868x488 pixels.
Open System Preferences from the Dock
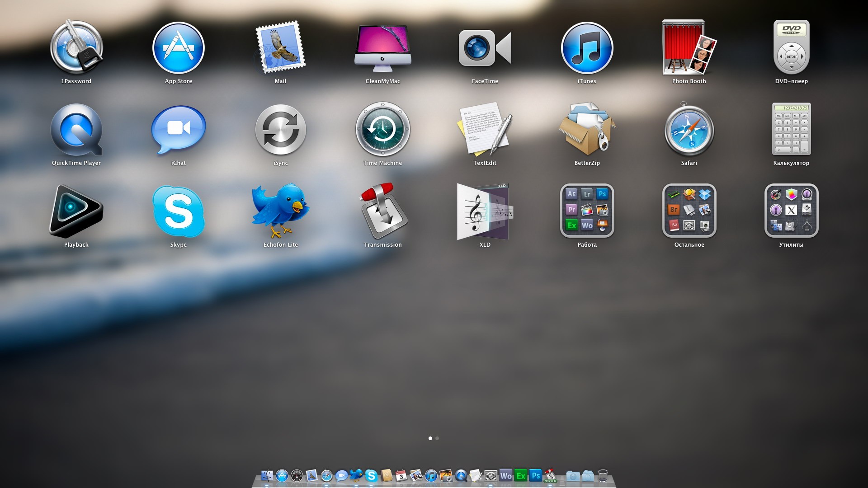coord(491,475)
